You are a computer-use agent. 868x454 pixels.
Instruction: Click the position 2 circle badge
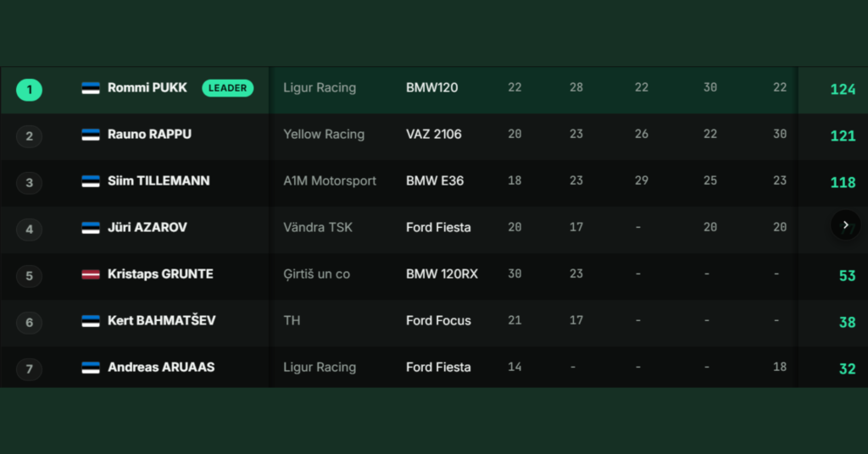click(30, 136)
